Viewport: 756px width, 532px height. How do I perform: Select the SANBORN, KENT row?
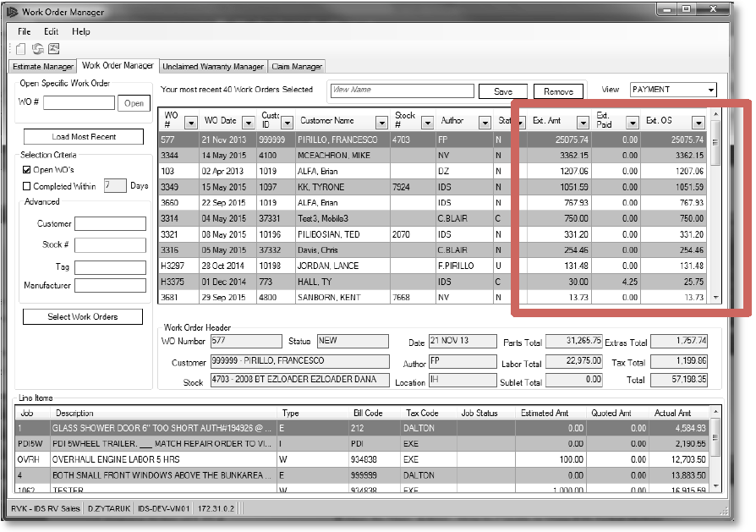pos(432,297)
